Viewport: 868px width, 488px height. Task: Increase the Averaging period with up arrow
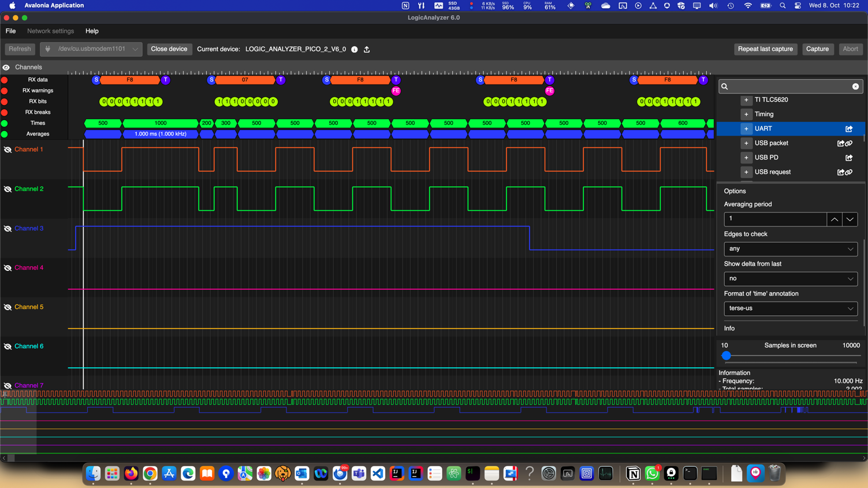pos(835,219)
